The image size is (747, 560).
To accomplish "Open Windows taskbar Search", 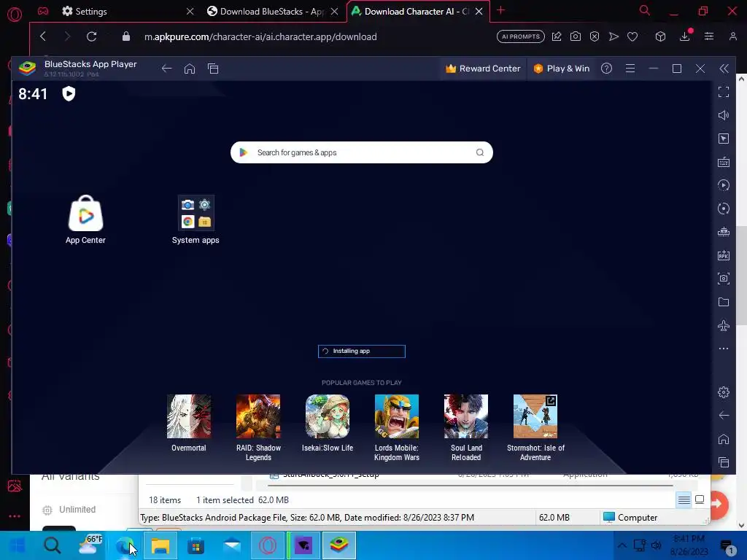I will click(x=52, y=545).
